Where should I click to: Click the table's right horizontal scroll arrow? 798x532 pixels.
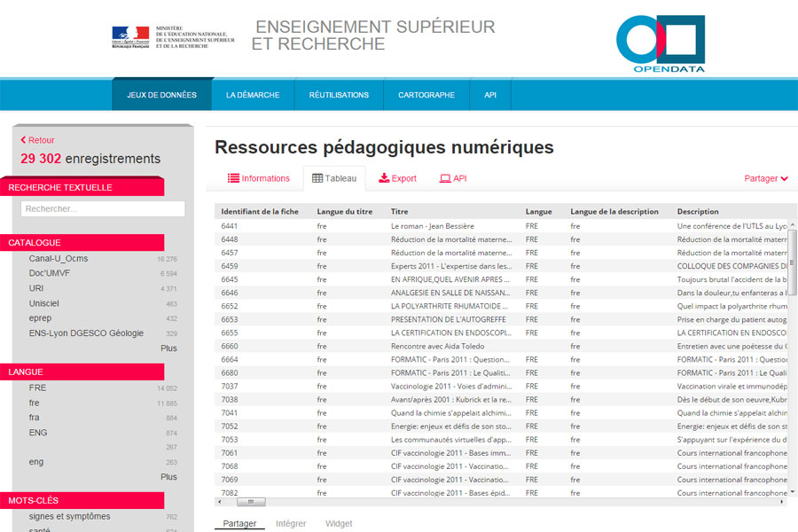(x=782, y=502)
